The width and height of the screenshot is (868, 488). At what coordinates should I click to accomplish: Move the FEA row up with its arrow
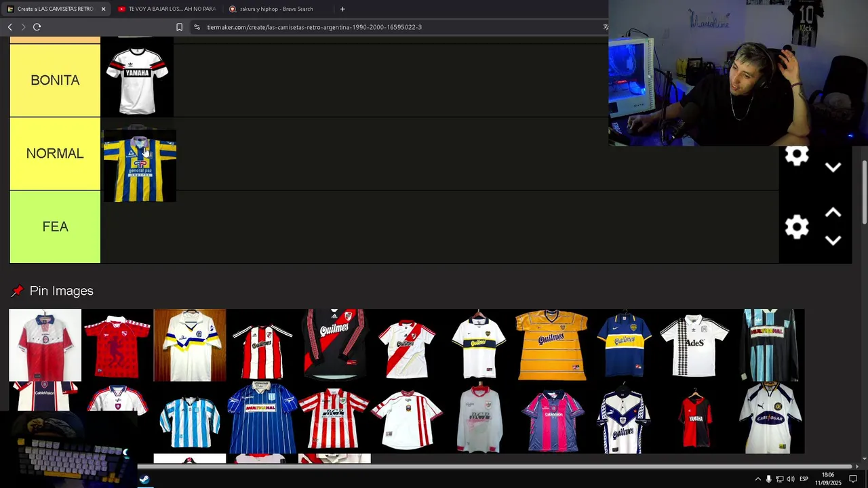tap(833, 213)
